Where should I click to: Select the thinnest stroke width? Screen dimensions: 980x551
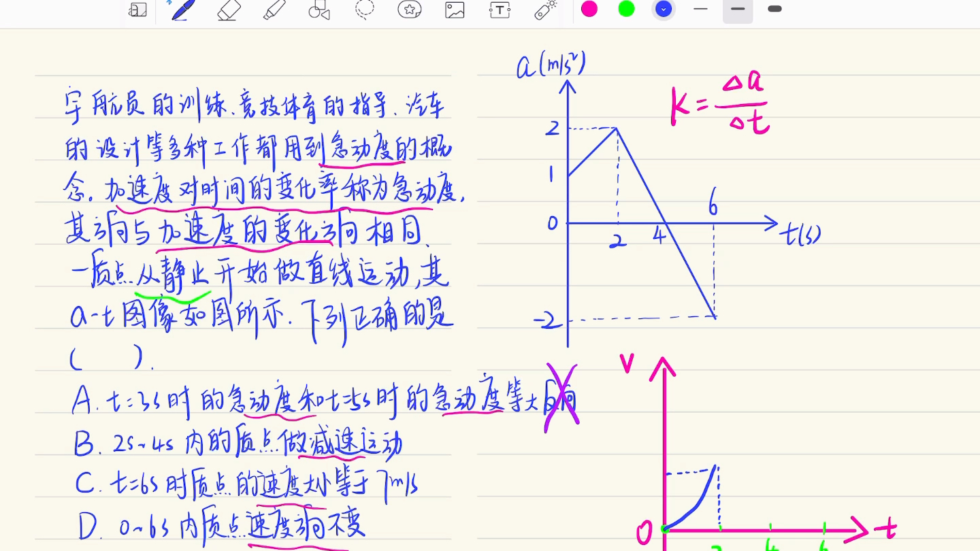click(701, 9)
